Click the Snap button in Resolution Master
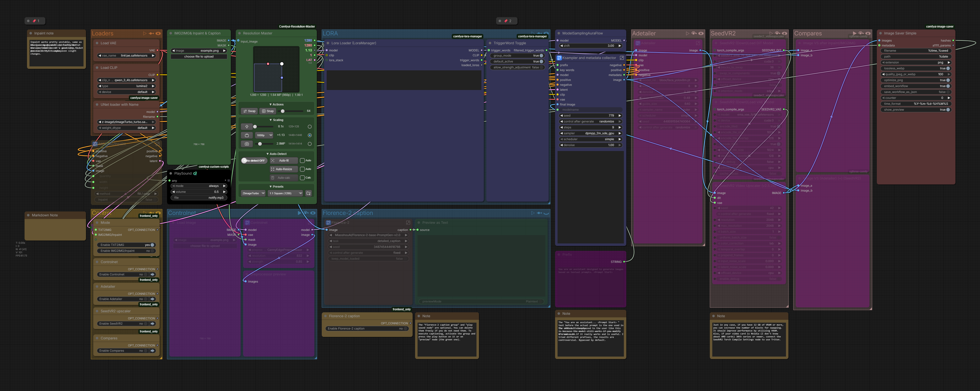This screenshot has width=980, height=391. (268, 111)
